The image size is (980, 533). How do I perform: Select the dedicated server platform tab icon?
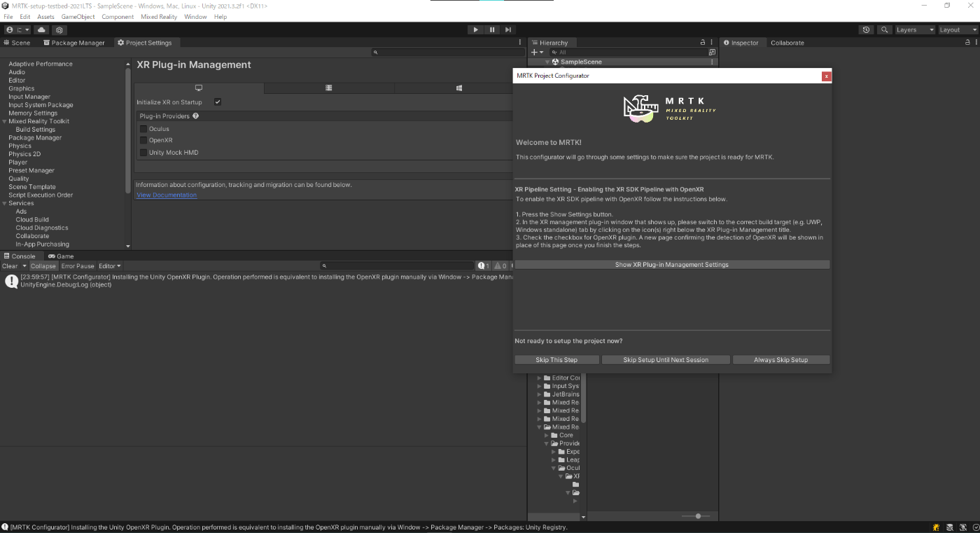[329, 88]
